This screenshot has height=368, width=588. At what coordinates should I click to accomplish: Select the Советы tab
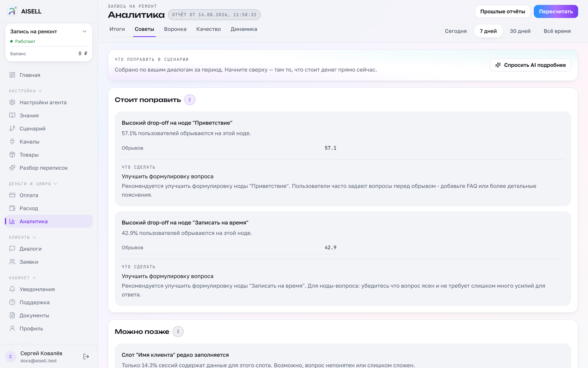pos(144,29)
